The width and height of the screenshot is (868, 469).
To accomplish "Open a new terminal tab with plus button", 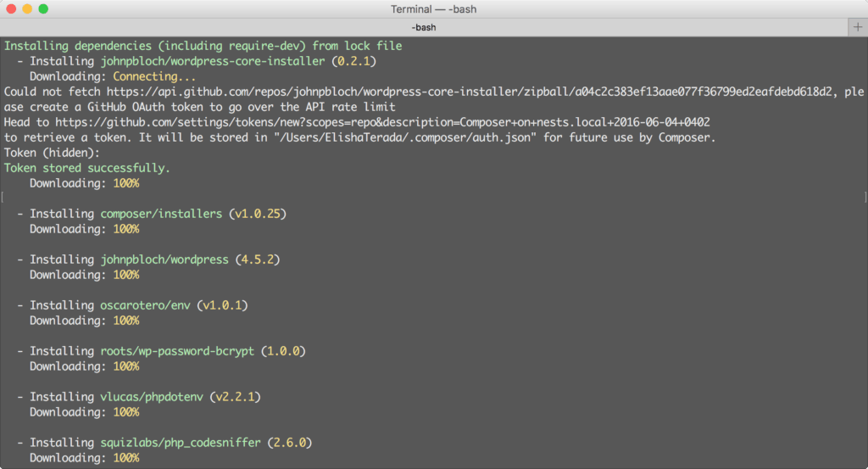I will [x=858, y=26].
